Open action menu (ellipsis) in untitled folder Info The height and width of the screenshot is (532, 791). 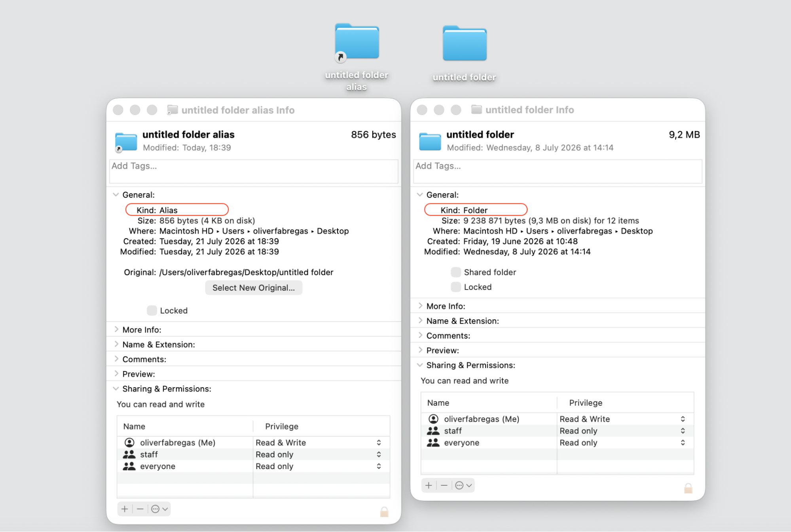(x=463, y=485)
